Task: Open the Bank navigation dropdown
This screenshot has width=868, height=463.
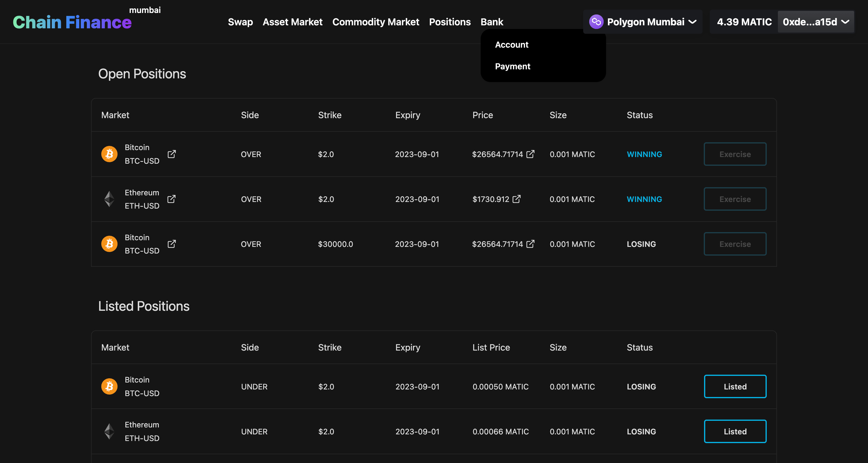Action: click(492, 22)
